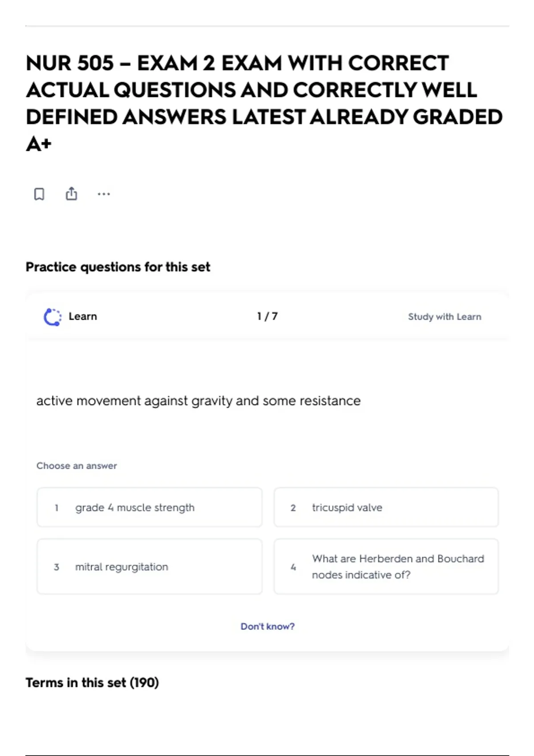Image resolution: width=534 pixels, height=756 pixels.
Task: Open 'Study with Learn' link
Action: pyautogui.click(x=445, y=317)
